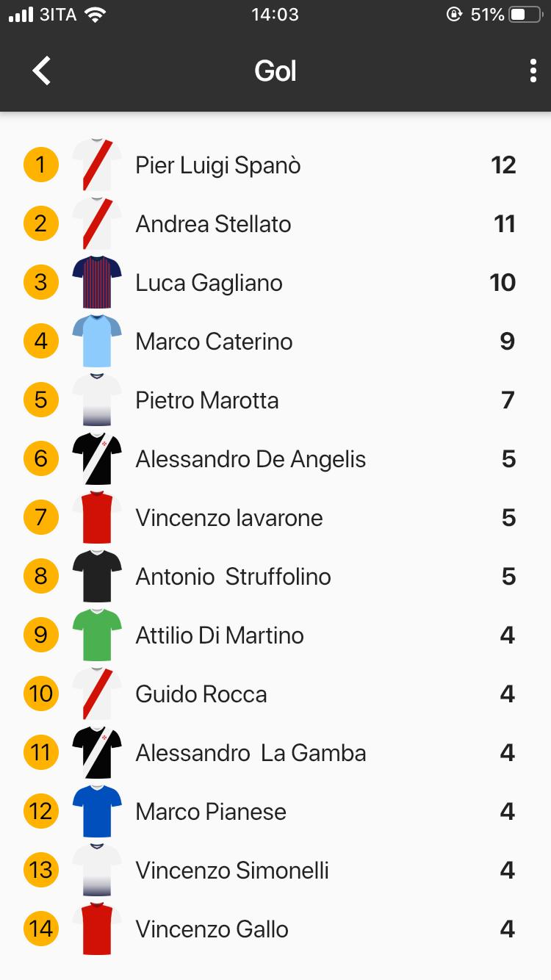Open Pietro Marotta's player name
The width and height of the screenshot is (551, 980).
click(207, 400)
